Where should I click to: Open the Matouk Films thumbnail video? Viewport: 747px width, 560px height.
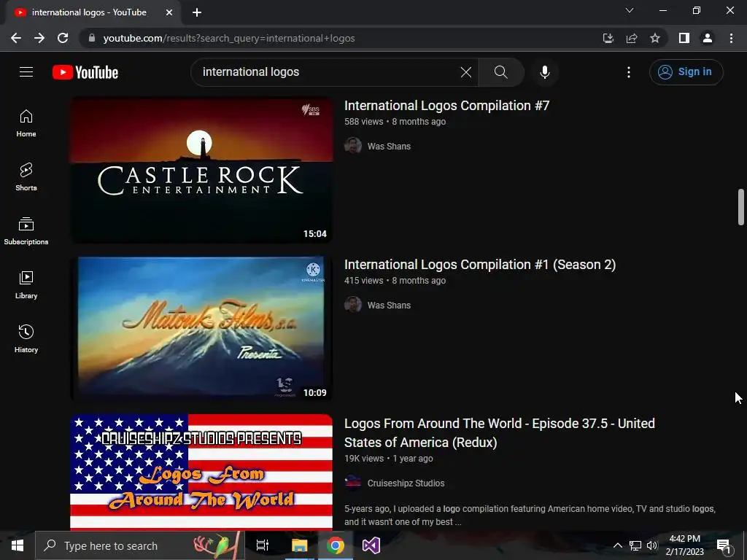[201, 329]
